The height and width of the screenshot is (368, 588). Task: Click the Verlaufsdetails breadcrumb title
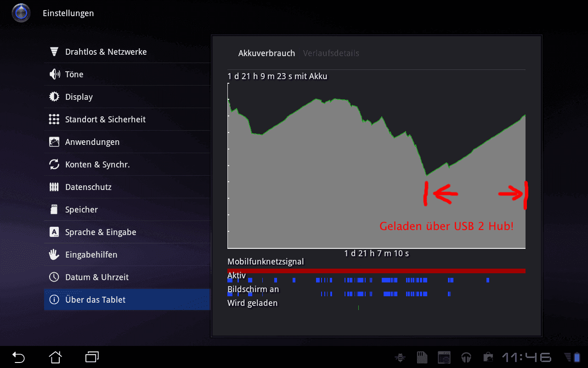coord(331,53)
